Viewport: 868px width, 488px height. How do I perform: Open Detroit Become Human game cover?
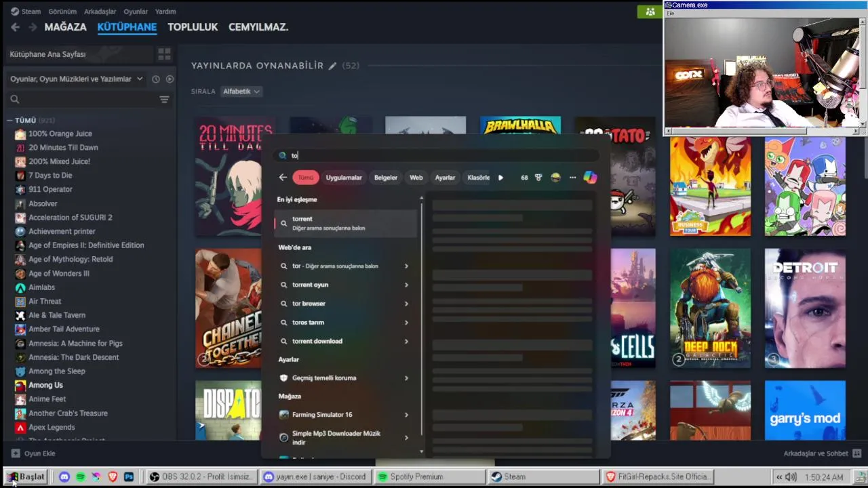[x=805, y=308]
